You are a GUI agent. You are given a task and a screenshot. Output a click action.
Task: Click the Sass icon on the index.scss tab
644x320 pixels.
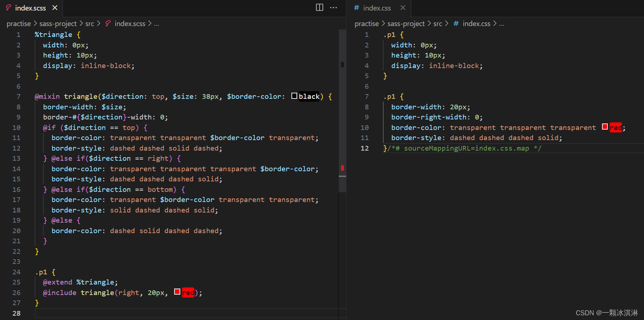8,8
